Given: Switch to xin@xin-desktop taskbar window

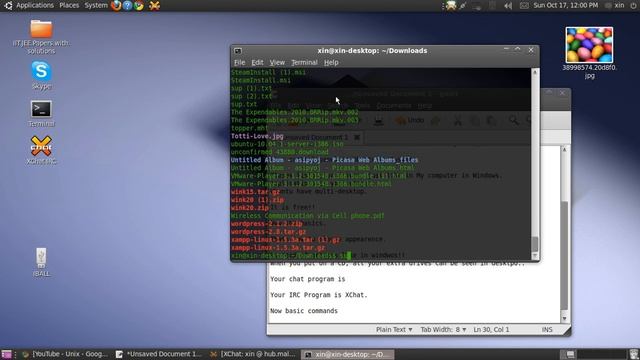Looking at the screenshot, I should point(348,354).
